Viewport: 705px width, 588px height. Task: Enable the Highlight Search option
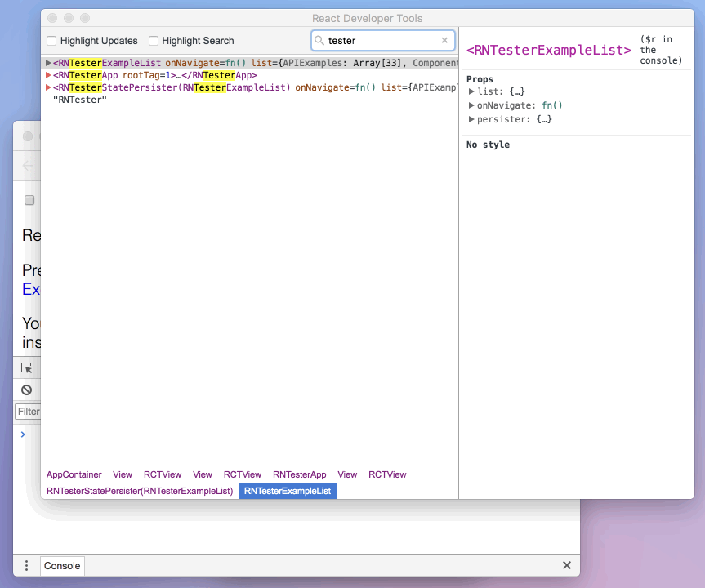pos(153,40)
